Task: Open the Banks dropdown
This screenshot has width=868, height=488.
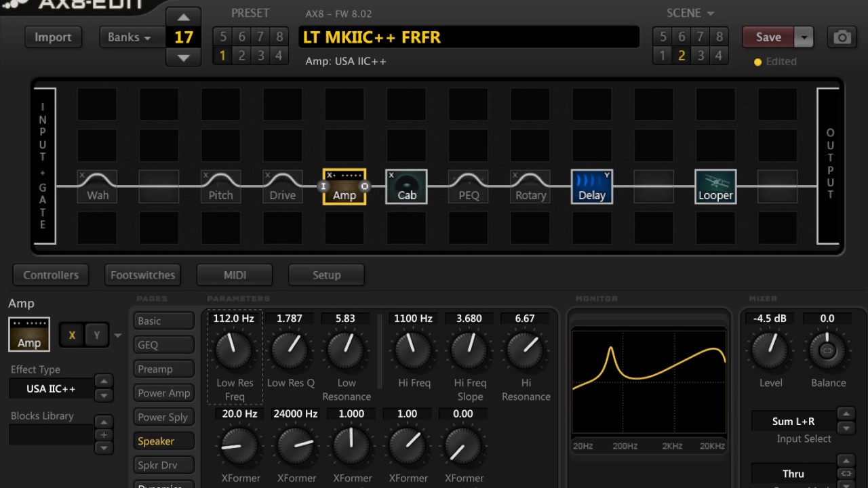Action: (x=130, y=37)
